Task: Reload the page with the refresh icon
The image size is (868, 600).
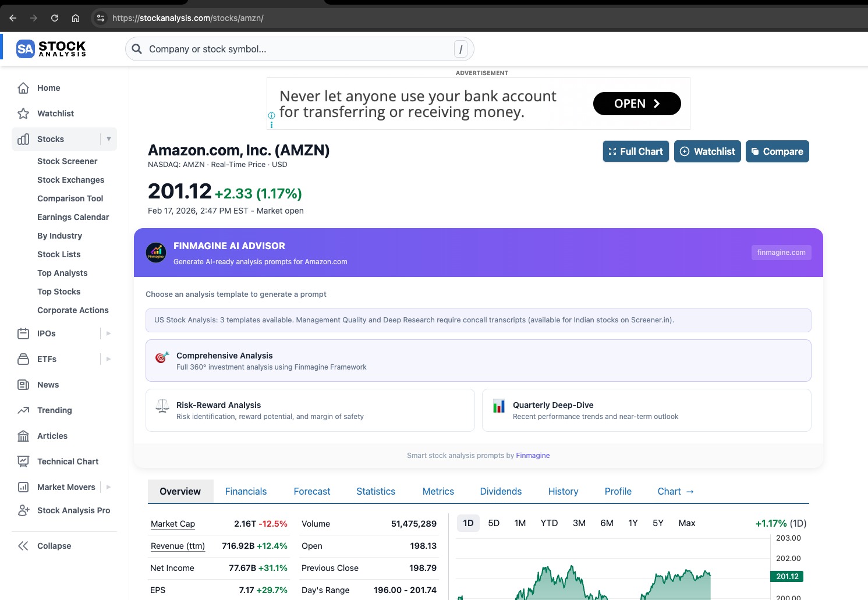Action: [55, 17]
